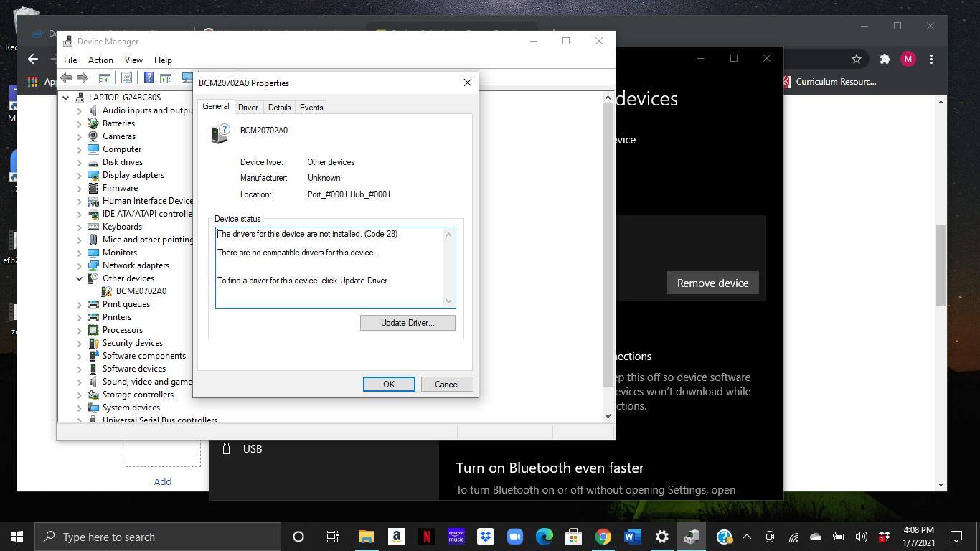Viewport: 980px width, 551px height.
Task: Switch to the Driver tab
Action: 248,108
